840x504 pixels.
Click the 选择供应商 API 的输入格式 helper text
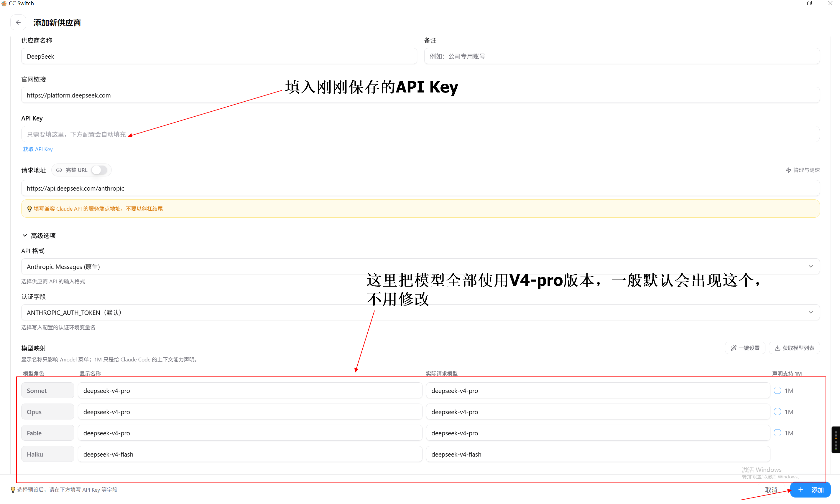tap(53, 282)
